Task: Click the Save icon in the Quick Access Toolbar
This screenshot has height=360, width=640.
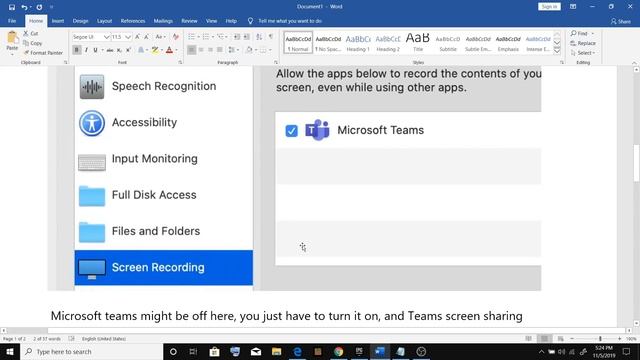Action: tap(11, 7)
